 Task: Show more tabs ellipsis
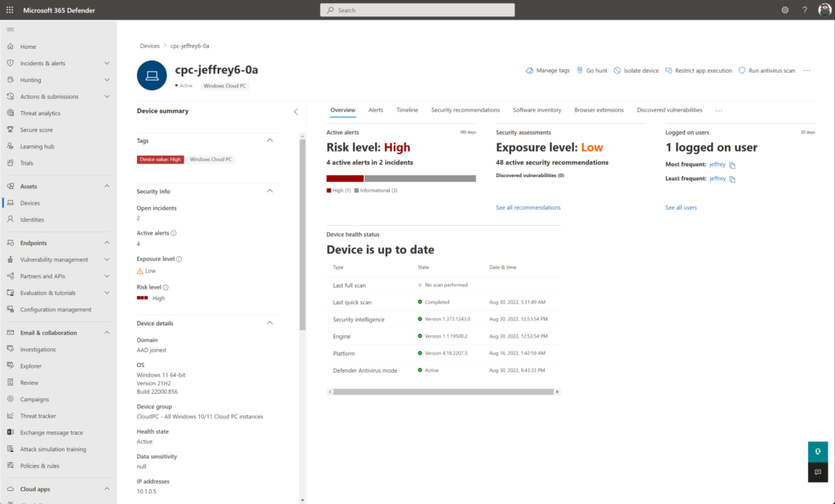(719, 111)
